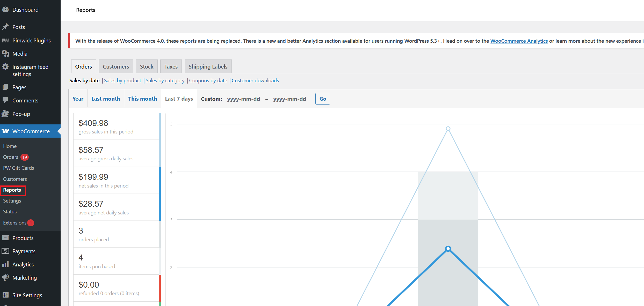The width and height of the screenshot is (644, 306).
Task: Click the Pimwick Plugins PW icon
Action: tap(5, 40)
